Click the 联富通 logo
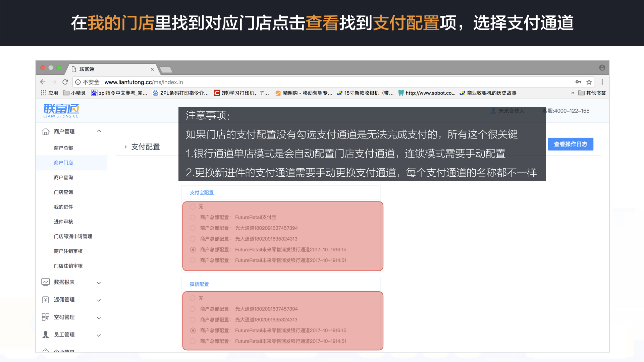644x362 pixels. [x=61, y=111]
